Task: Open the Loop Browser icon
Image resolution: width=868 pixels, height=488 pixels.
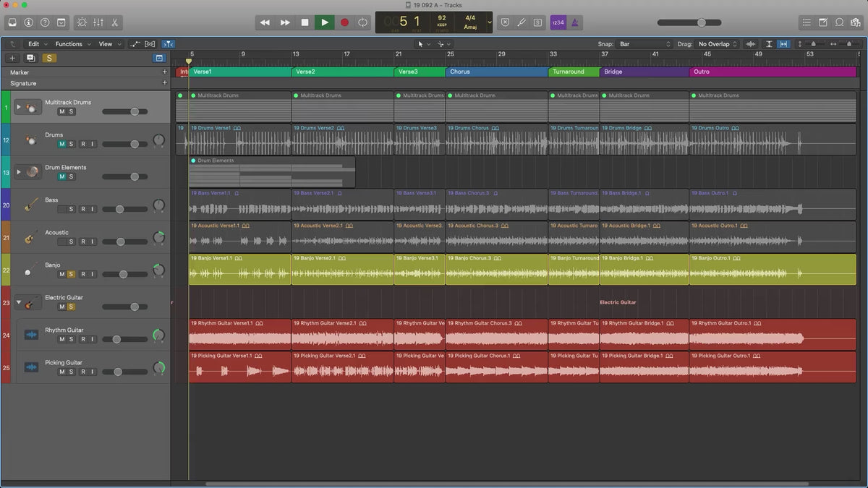Action: point(840,22)
